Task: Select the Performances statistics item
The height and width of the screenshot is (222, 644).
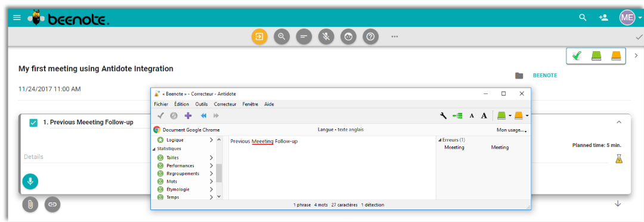Action: [180, 165]
